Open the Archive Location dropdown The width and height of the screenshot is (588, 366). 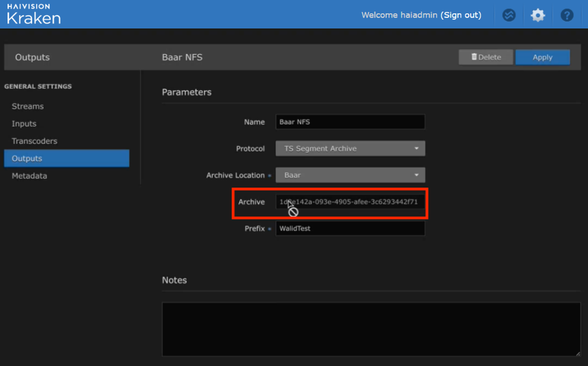[x=350, y=175]
